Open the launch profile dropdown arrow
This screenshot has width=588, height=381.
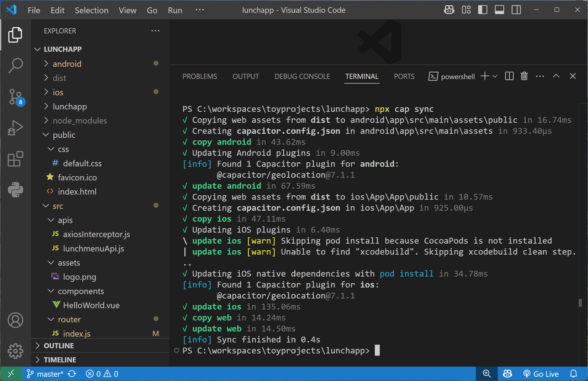point(495,76)
